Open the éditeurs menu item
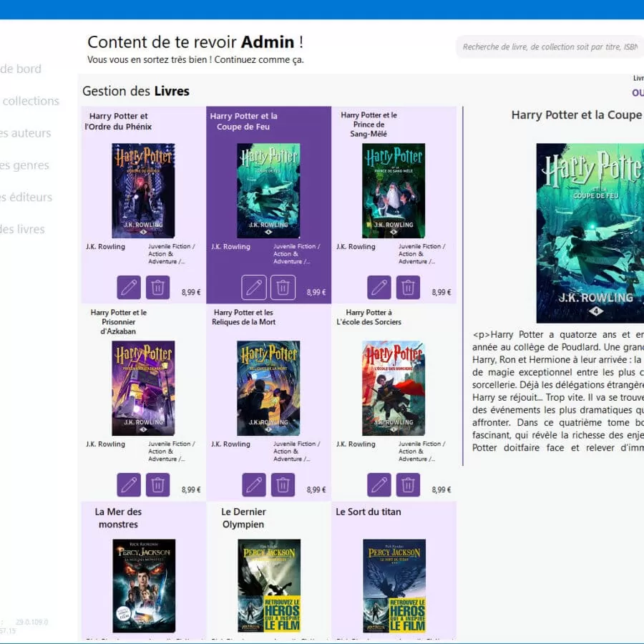This screenshot has height=644, width=644. click(x=26, y=197)
